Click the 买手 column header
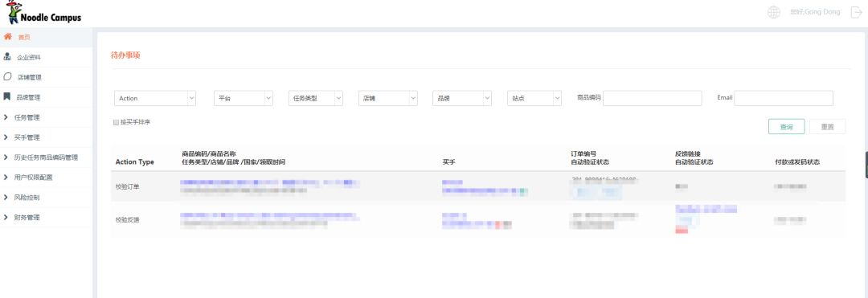 448,162
